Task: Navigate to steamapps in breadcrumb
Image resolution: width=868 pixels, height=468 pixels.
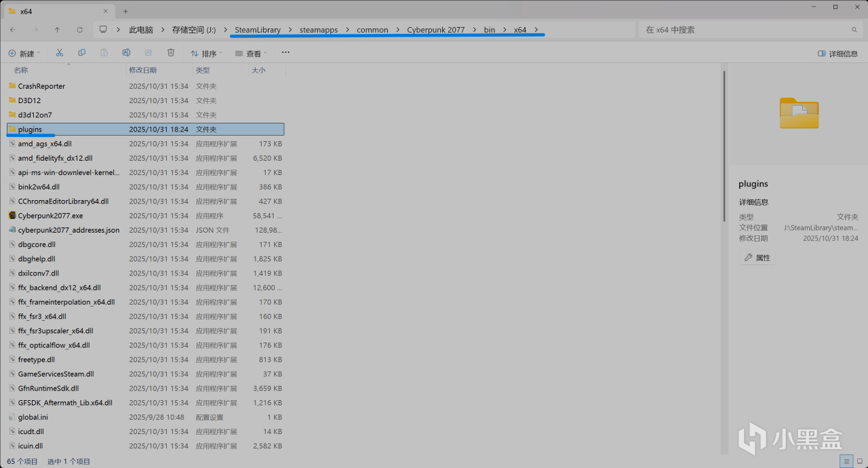Action: pos(319,30)
